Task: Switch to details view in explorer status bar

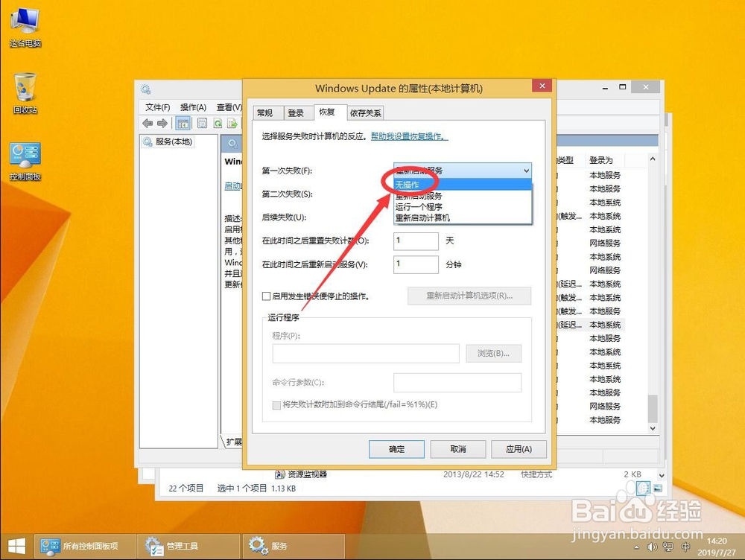Action: point(643,489)
